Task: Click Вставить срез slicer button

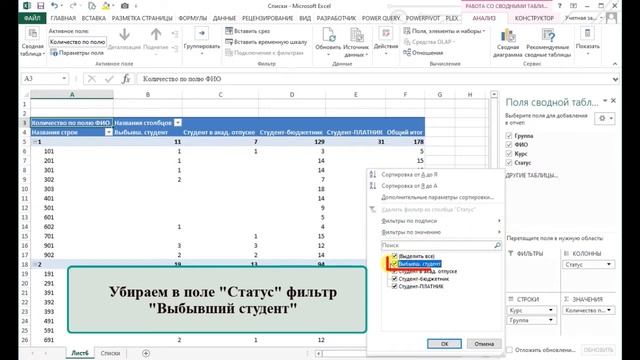Action: [248, 31]
